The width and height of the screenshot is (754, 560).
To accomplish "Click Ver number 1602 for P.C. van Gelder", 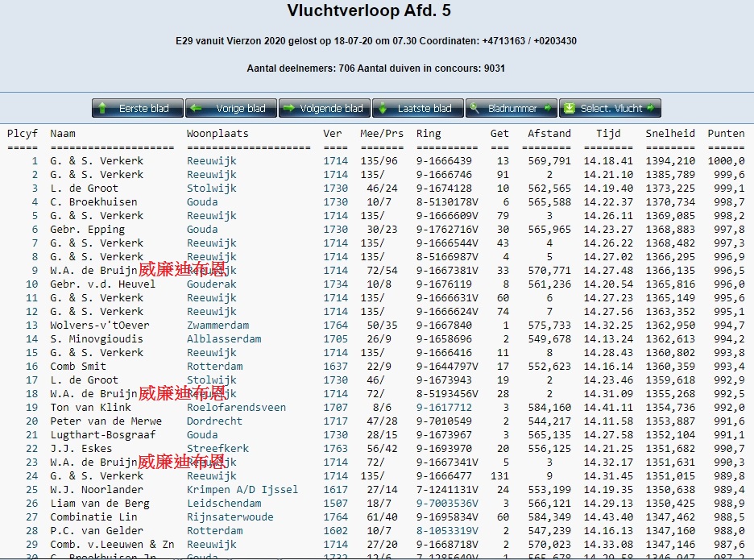I will pyautogui.click(x=336, y=531).
